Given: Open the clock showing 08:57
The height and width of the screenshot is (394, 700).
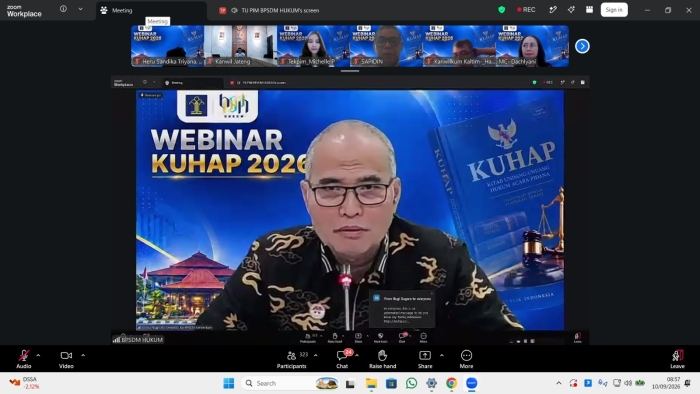Looking at the screenshot, I should pyautogui.click(x=666, y=383).
